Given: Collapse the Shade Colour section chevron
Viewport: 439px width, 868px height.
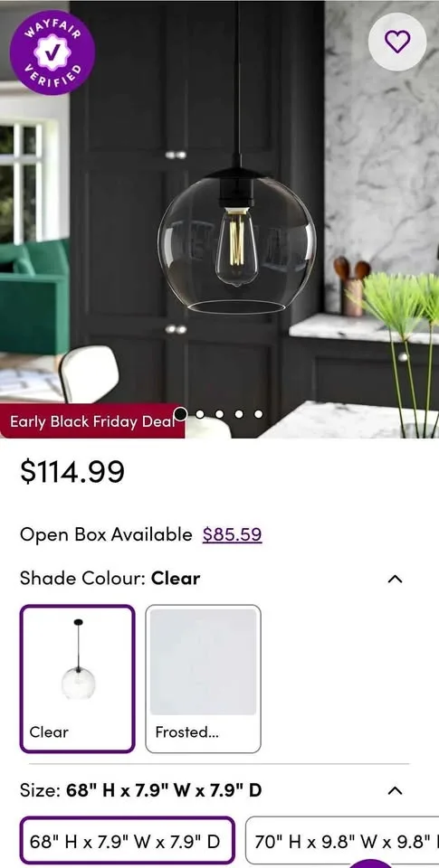Looking at the screenshot, I should [395, 579].
